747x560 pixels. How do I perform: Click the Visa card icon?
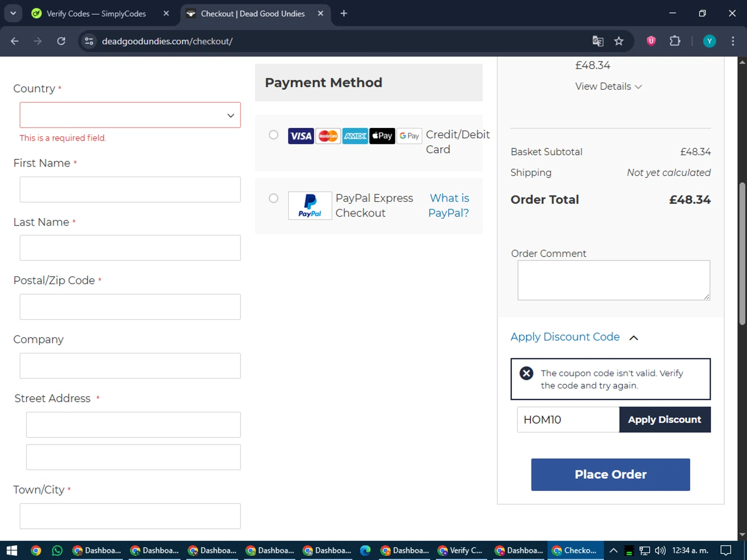pos(301,136)
